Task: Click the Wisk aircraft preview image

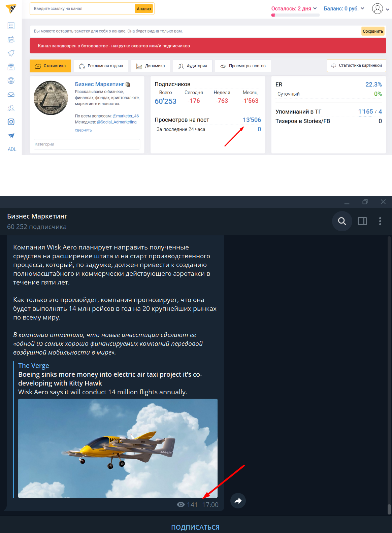Action: (x=118, y=448)
